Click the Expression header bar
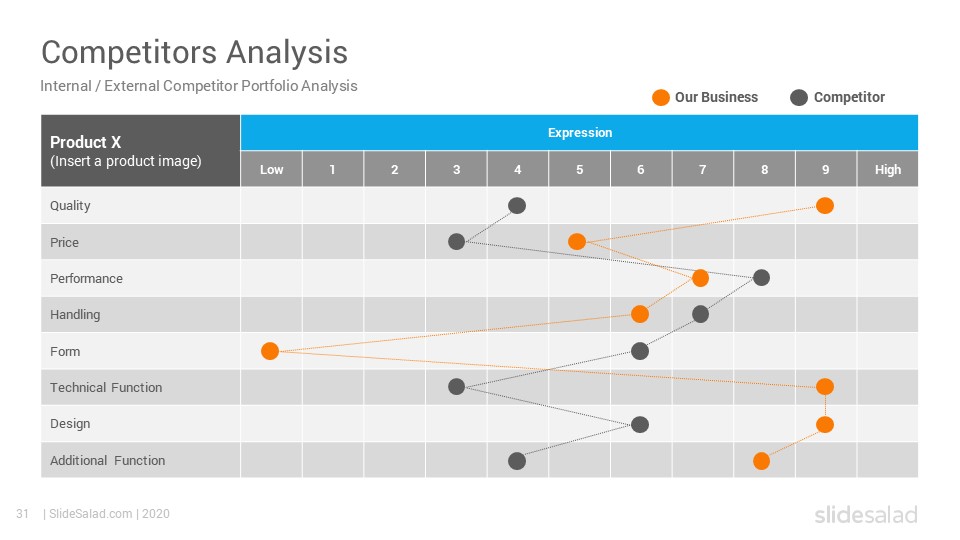This screenshot has width=960, height=540. coord(579,132)
